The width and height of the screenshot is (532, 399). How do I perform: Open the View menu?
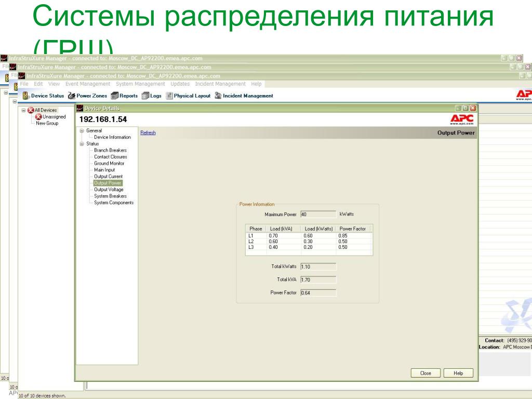pos(54,84)
